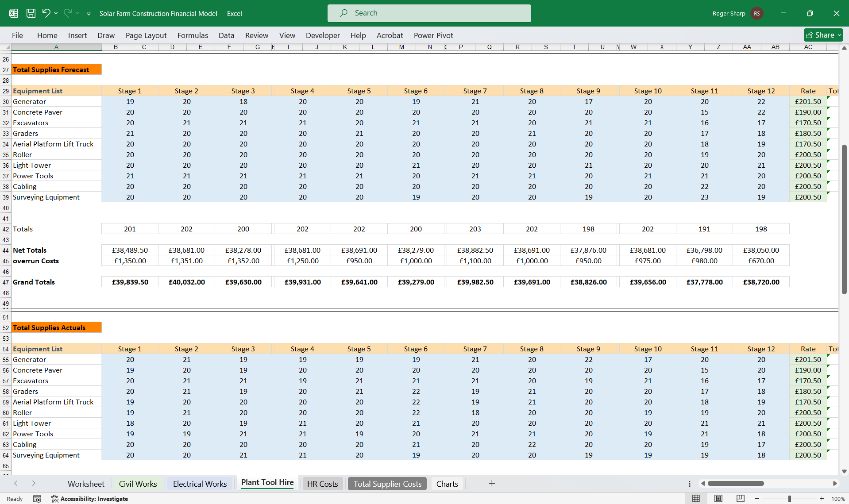
Task: Select the Aerial Platform Lift Truck forecast row label
Action: click(57, 144)
